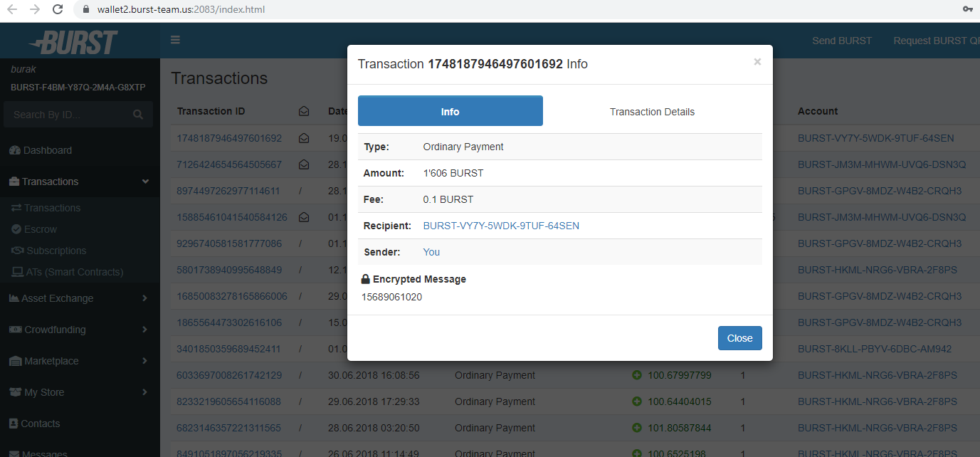Click the magnifier icon in the search box
The image size is (980, 457).
138,115
